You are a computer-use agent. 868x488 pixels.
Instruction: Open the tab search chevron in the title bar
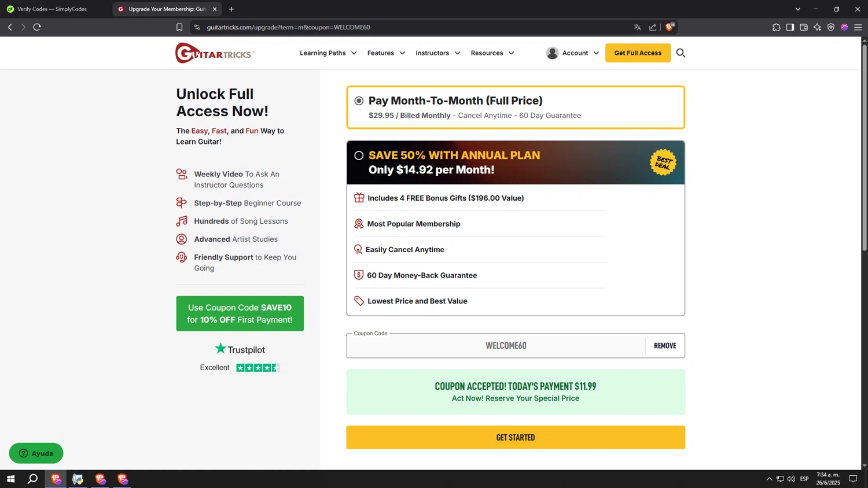pyautogui.click(x=797, y=9)
